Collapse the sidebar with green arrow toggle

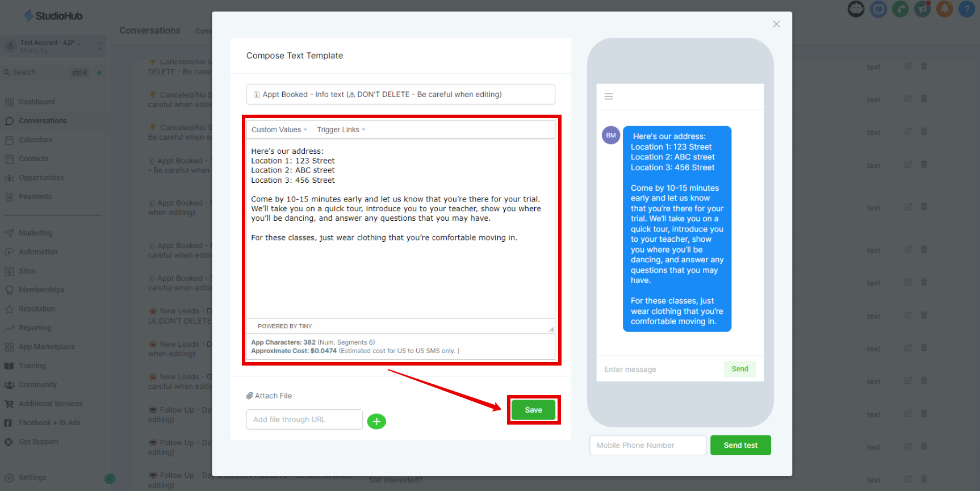tap(110, 479)
